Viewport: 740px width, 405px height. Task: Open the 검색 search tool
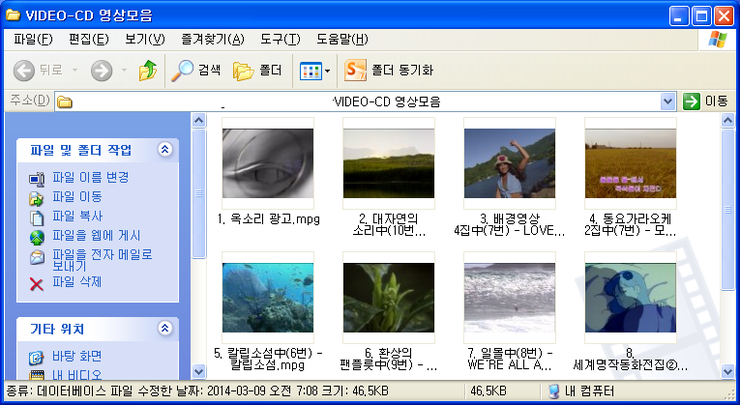196,71
